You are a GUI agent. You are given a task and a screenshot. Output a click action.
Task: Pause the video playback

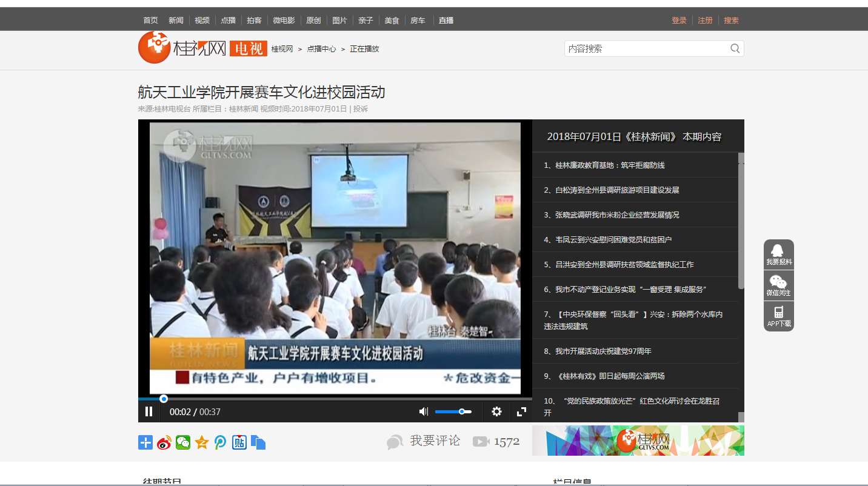149,412
